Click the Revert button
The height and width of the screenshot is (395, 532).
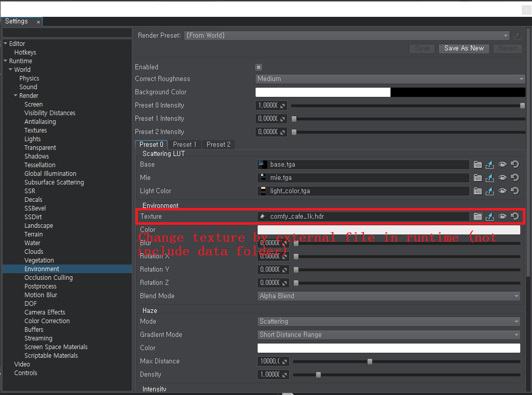click(508, 48)
